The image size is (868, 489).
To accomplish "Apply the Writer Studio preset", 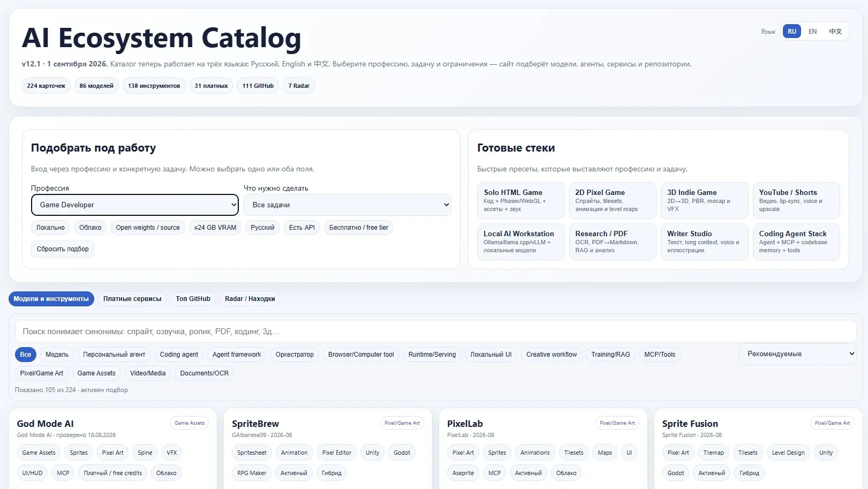I will [704, 242].
